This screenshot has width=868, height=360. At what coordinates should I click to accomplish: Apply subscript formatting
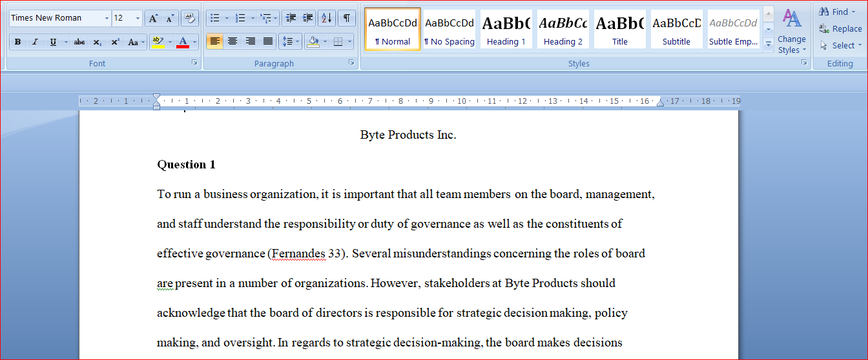(98, 42)
